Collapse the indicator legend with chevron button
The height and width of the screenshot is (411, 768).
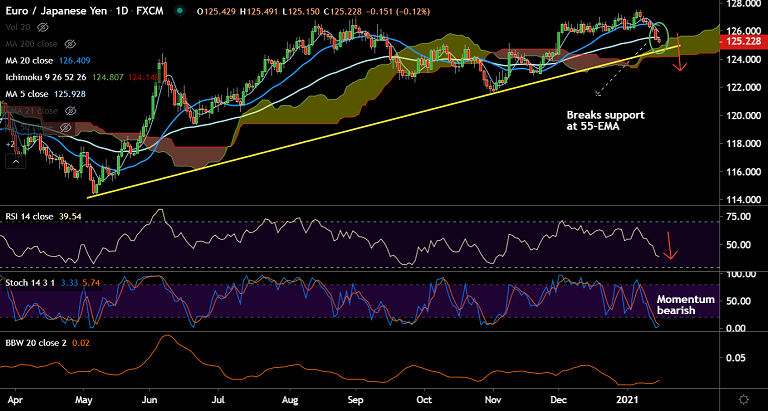[16, 161]
